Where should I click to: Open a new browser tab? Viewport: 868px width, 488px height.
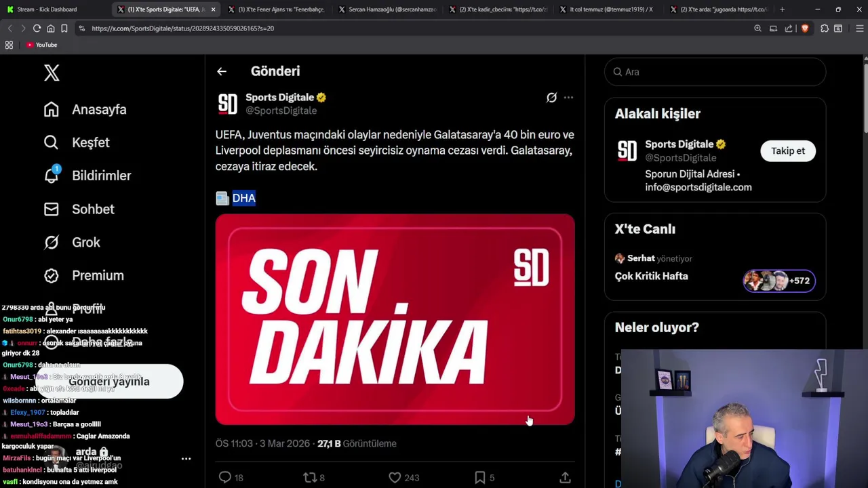(782, 9)
